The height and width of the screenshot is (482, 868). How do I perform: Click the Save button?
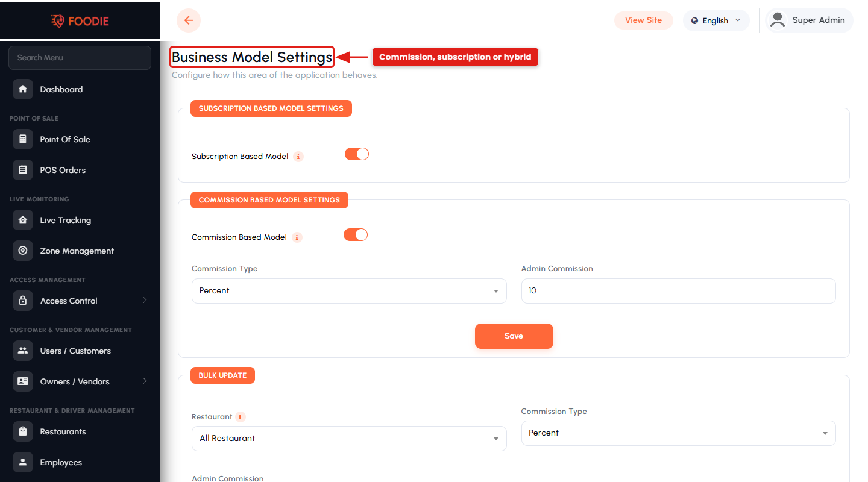514,336
